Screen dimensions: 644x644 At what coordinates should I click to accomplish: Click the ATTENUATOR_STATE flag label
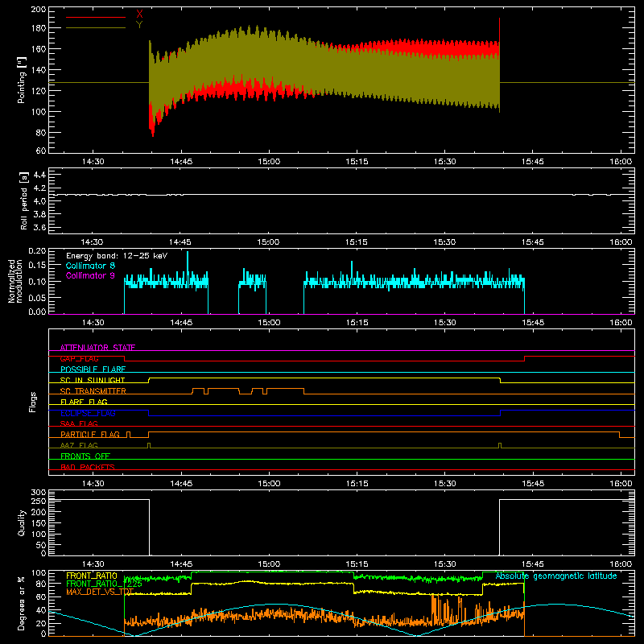point(97,348)
